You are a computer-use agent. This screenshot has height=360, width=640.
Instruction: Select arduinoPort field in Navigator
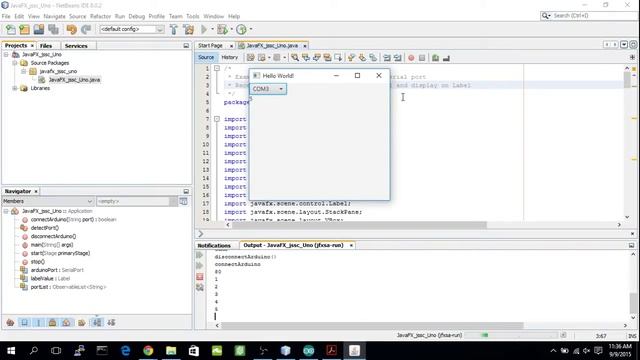point(57,270)
